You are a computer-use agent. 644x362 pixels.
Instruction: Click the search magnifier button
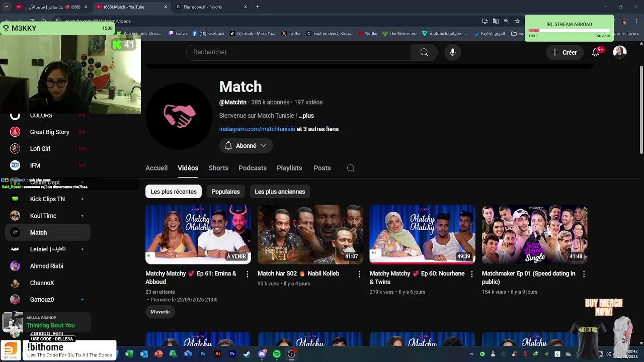tap(424, 52)
